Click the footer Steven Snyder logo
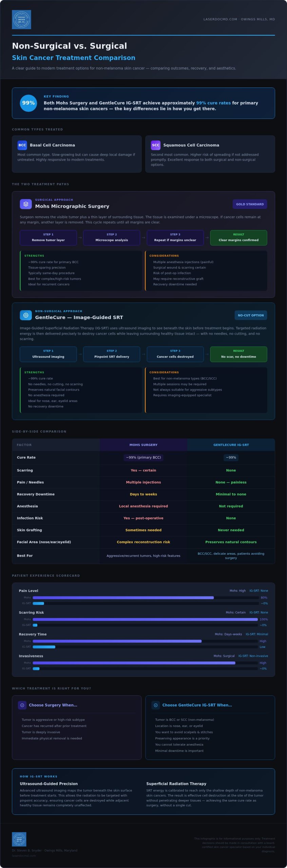This screenshot has height=868, width=287. 19,839
